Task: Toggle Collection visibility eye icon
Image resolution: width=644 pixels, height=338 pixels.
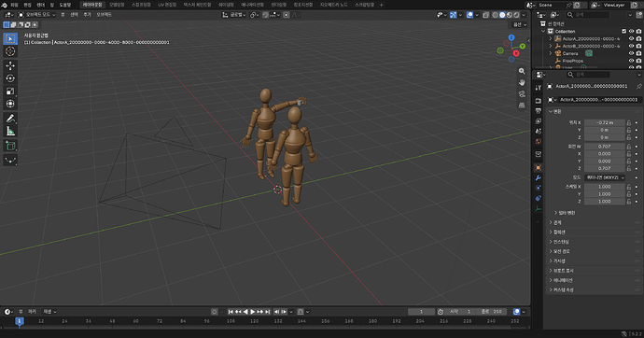Action: tap(631, 31)
